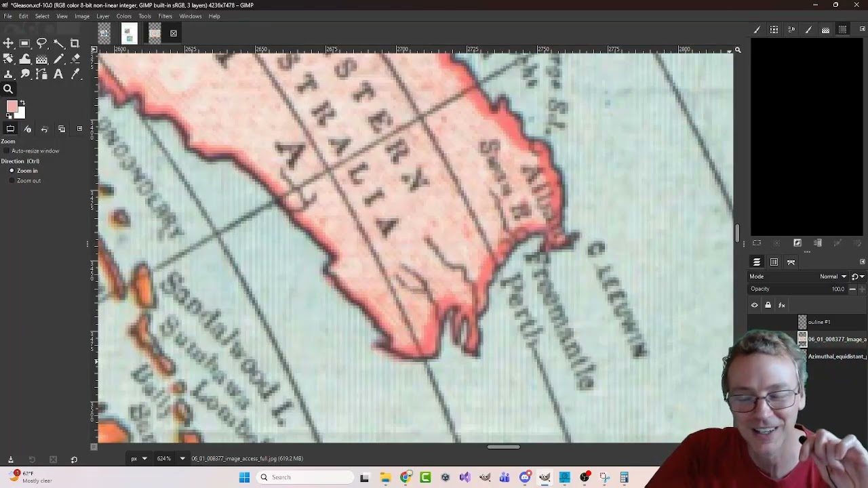Screen dimensions: 868x488
Task: Activate the Crop tool
Action: click(75, 43)
